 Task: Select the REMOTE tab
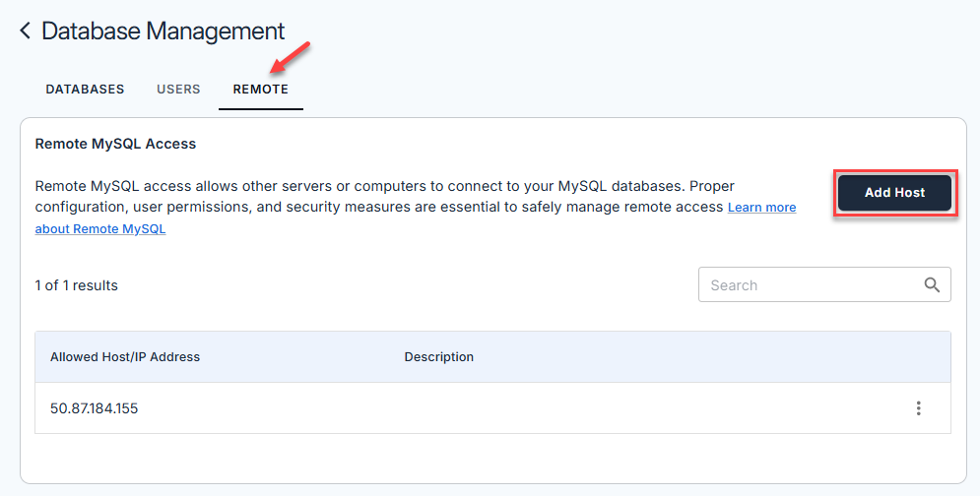point(260,90)
